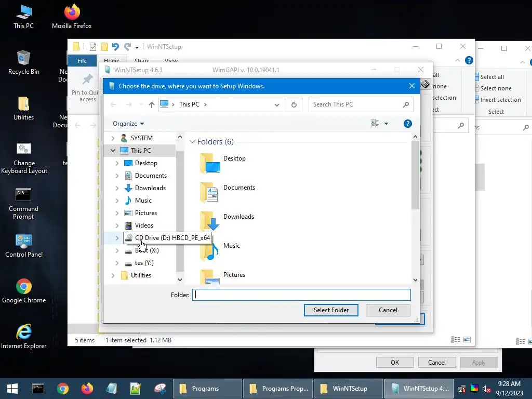Click muted volume icon in system tray
Screen dimensions: 532x399
(x=486, y=389)
